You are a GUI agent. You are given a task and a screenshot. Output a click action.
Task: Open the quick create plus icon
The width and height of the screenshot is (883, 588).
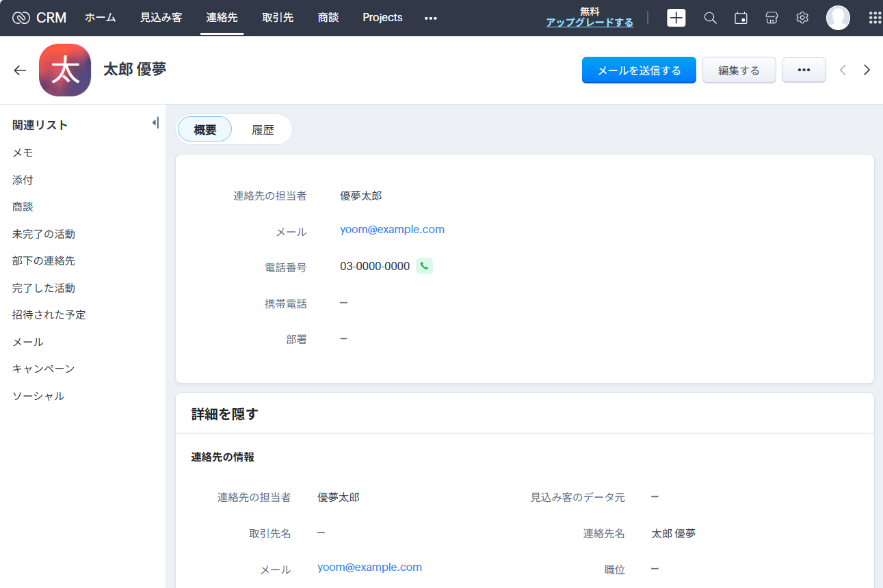pyautogui.click(x=676, y=18)
